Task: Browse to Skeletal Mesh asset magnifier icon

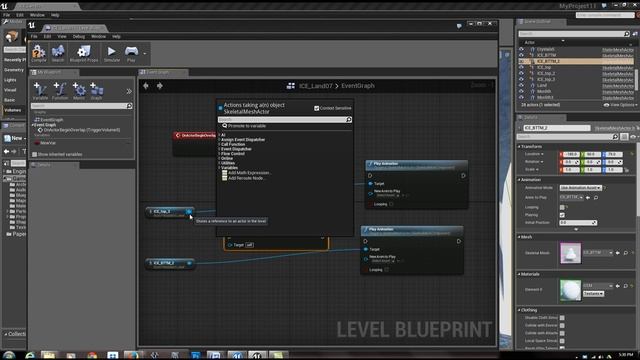Action: pos(626,253)
